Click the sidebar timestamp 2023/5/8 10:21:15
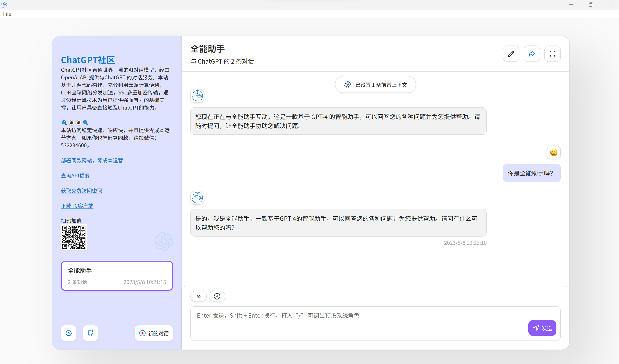Image resolution: width=619 pixels, height=364 pixels. click(145, 282)
